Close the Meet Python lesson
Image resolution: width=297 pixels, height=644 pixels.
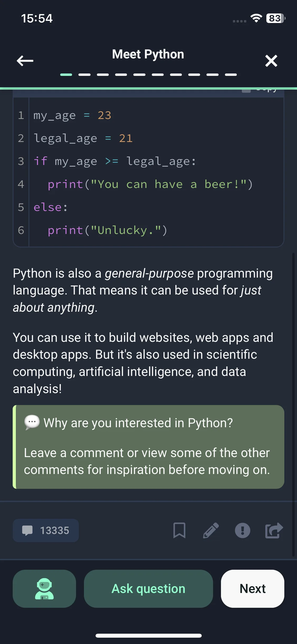[271, 61]
